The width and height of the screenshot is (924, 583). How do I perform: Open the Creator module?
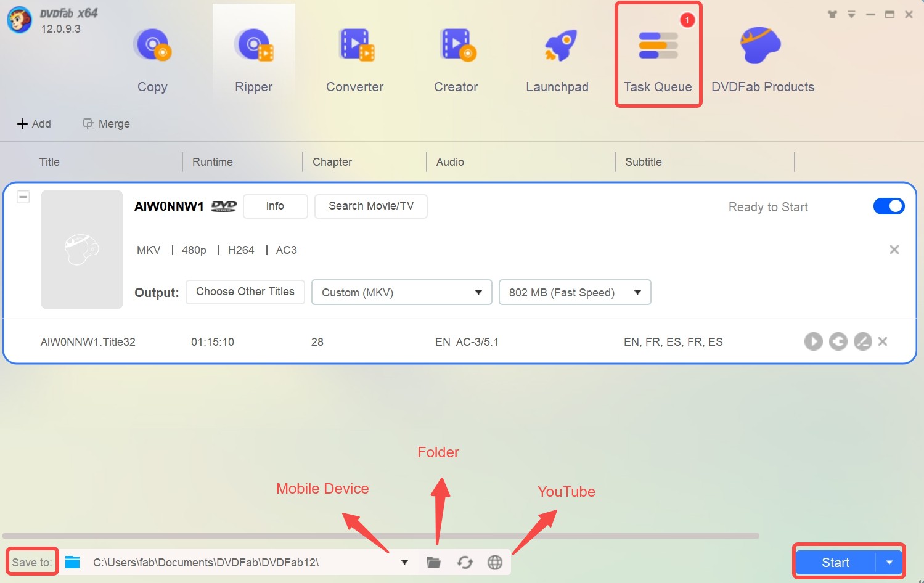tap(456, 60)
